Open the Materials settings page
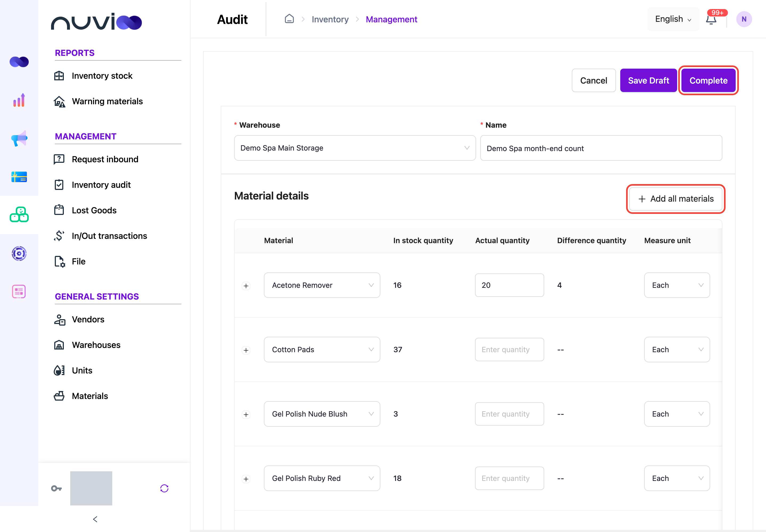 tap(90, 396)
